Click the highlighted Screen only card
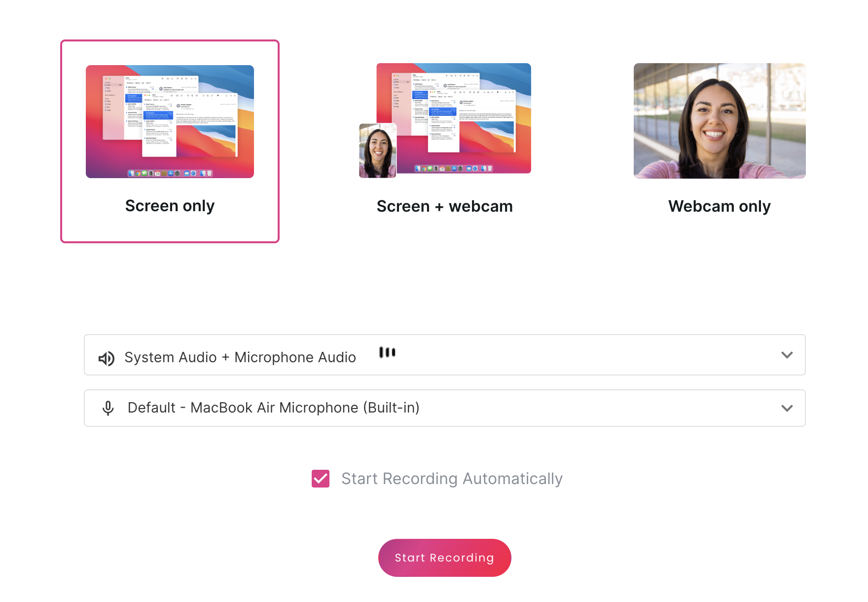This screenshot has height=602, width=868. pyautogui.click(x=170, y=141)
